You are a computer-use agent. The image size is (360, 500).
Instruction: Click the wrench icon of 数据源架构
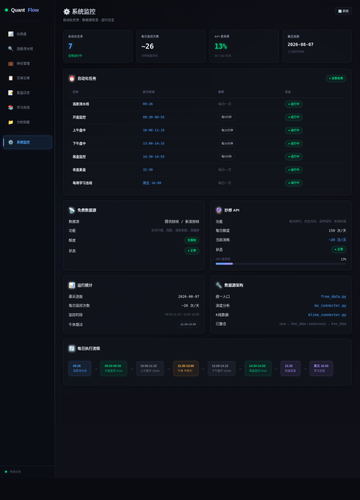[219, 285]
